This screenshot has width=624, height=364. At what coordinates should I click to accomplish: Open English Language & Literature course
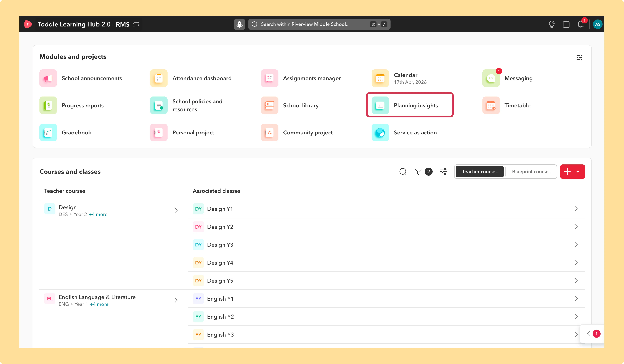pyautogui.click(x=97, y=297)
